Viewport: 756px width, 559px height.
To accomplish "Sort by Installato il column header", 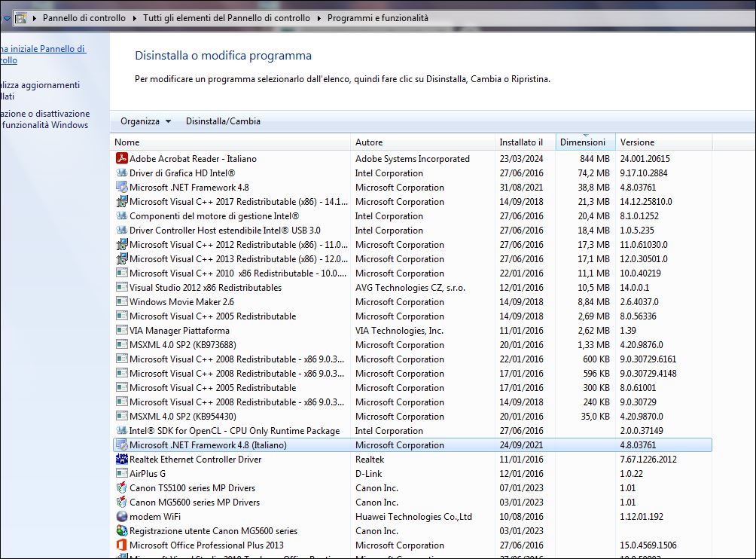I will click(x=525, y=142).
